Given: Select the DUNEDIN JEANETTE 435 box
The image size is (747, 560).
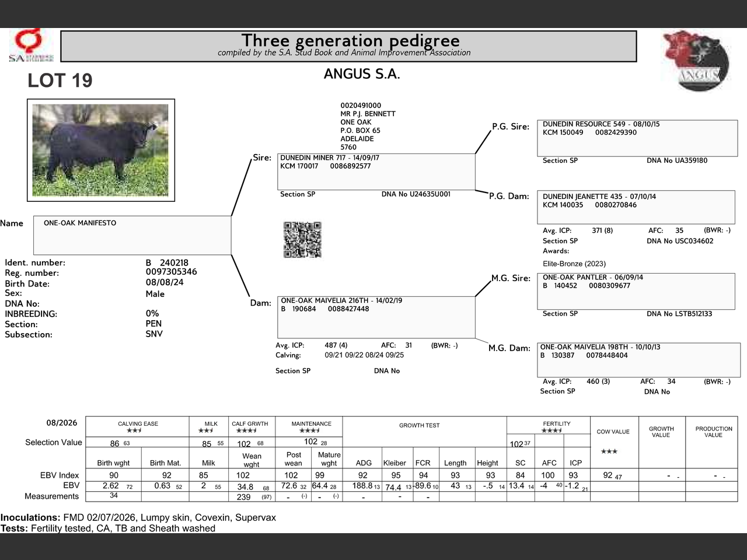Looking at the screenshot, I should tap(636, 207).
